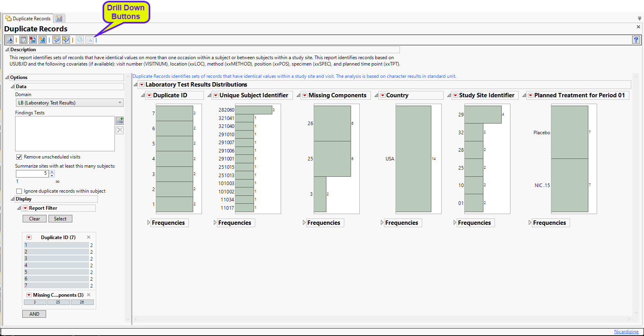
Task: Enable Ignore duplicate records within subject
Action: tap(19, 191)
